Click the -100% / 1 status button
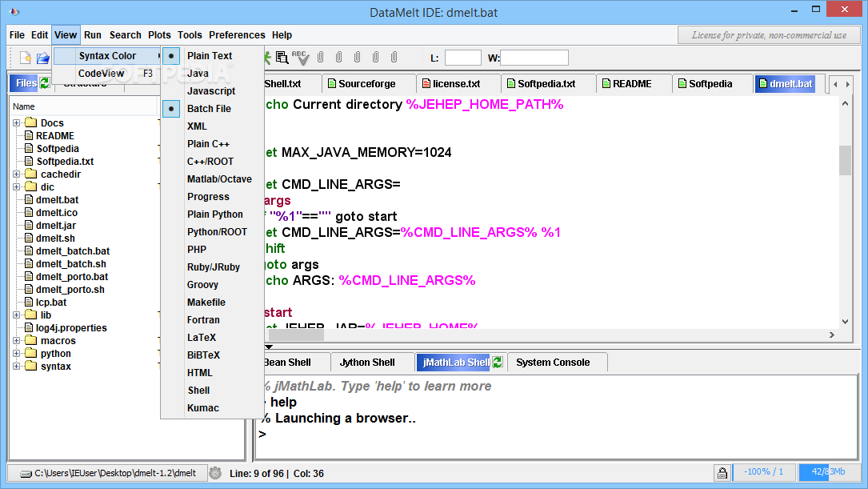This screenshot has width=868, height=489. (x=764, y=472)
